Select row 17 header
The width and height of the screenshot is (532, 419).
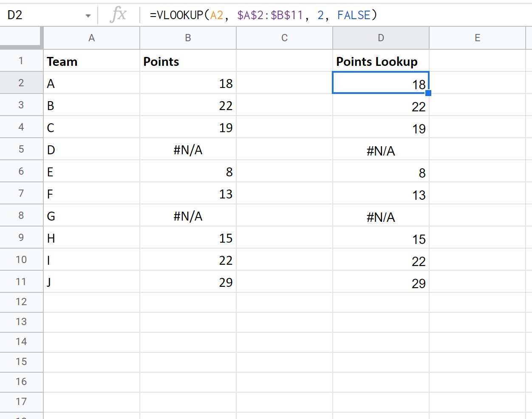[21, 402]
